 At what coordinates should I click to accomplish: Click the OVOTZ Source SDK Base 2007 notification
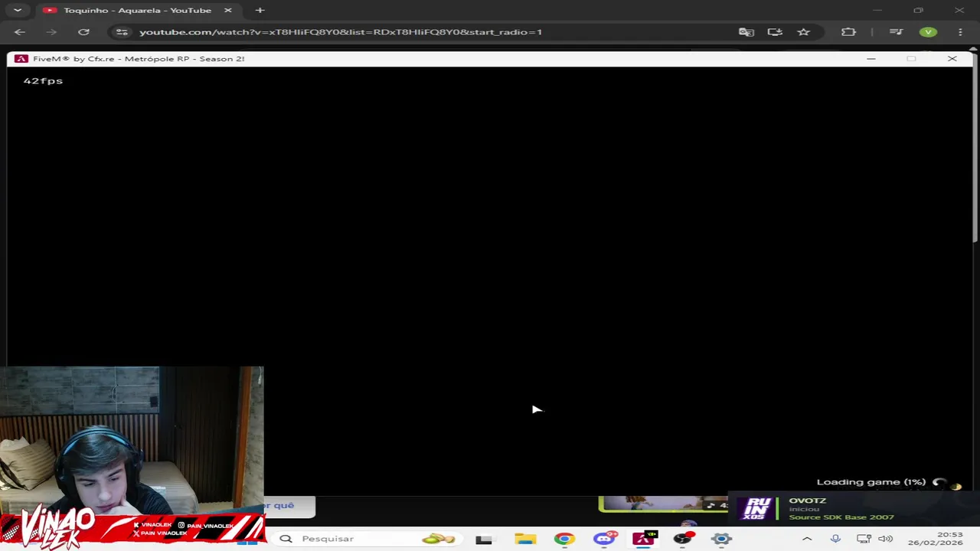[x=854, y=509]
